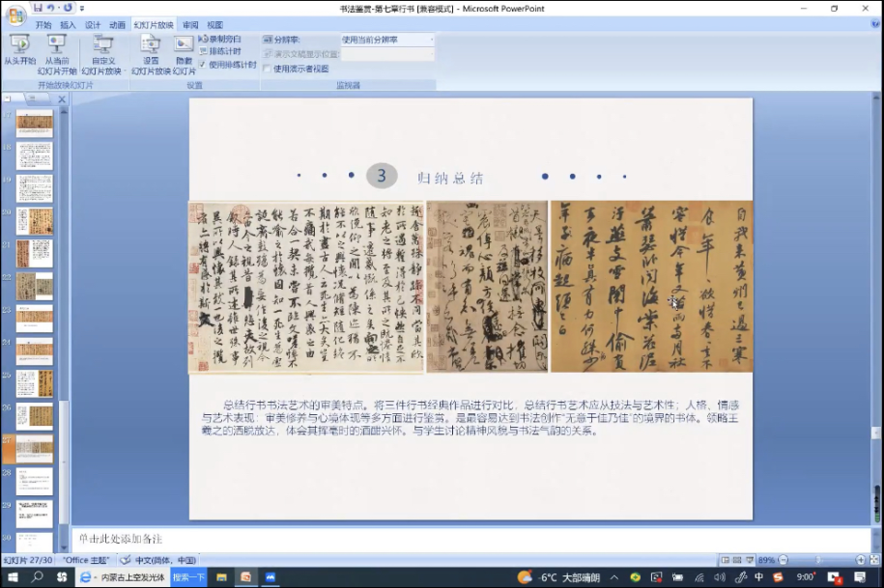884x588 pixels.
Task: Click the 89% zoom level
Action: (766, 560)
